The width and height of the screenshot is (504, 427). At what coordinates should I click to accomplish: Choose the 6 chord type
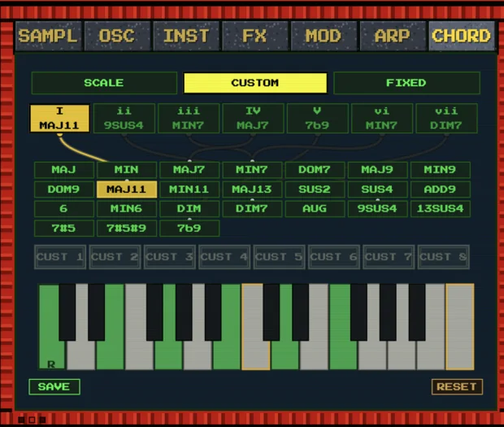[64, 209]
